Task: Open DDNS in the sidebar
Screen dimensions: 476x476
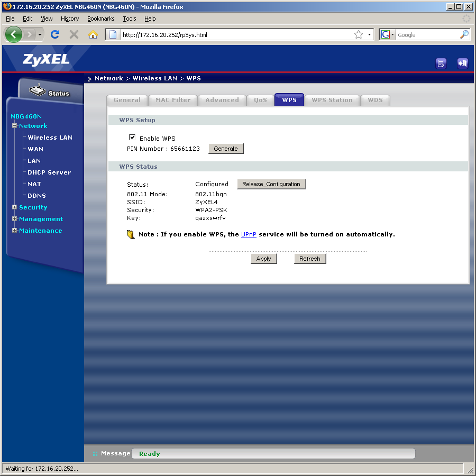Action: [36, 196]
